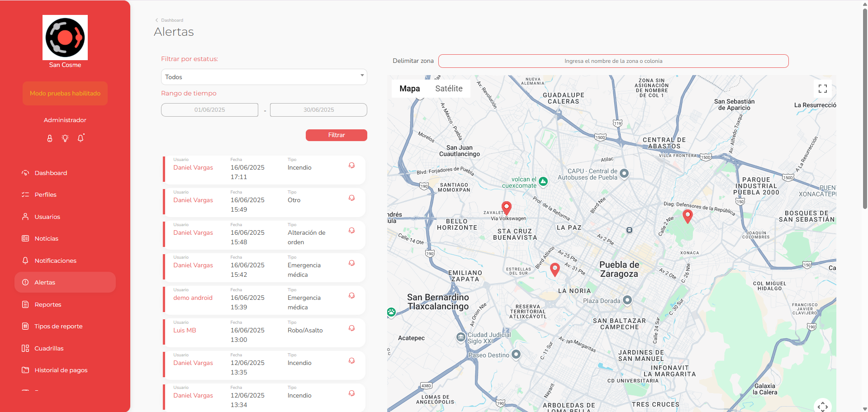Click the Delimitar zona input field

[x=613, y=61]
